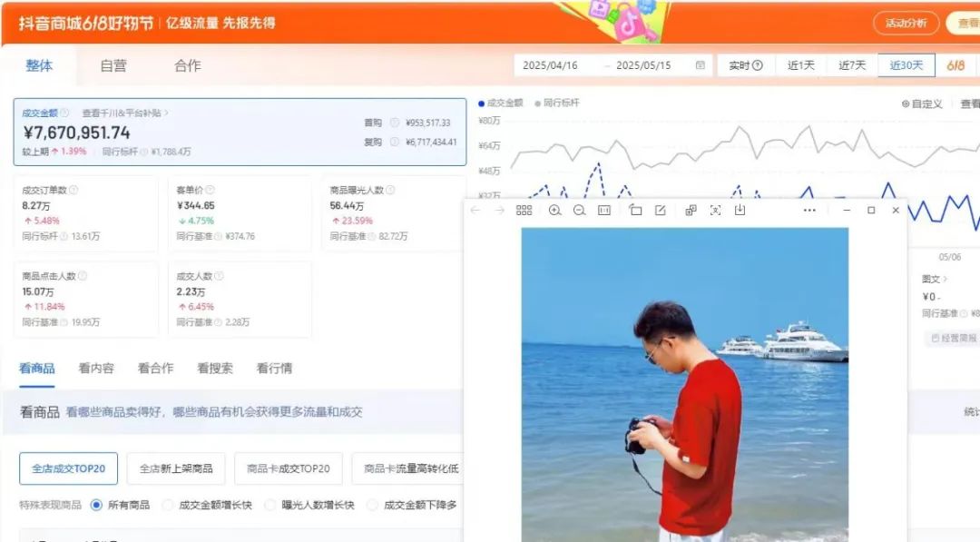Open thumbnail grid view in viewer
Image resolution: width=980 pixels, height=542 pixels.
pos(524,210)
